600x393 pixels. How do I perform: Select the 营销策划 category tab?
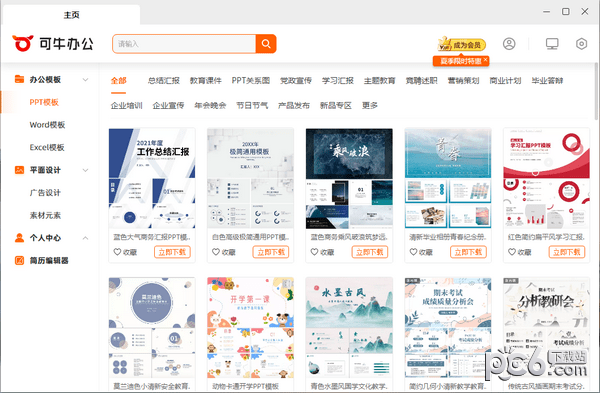point(463,81)
